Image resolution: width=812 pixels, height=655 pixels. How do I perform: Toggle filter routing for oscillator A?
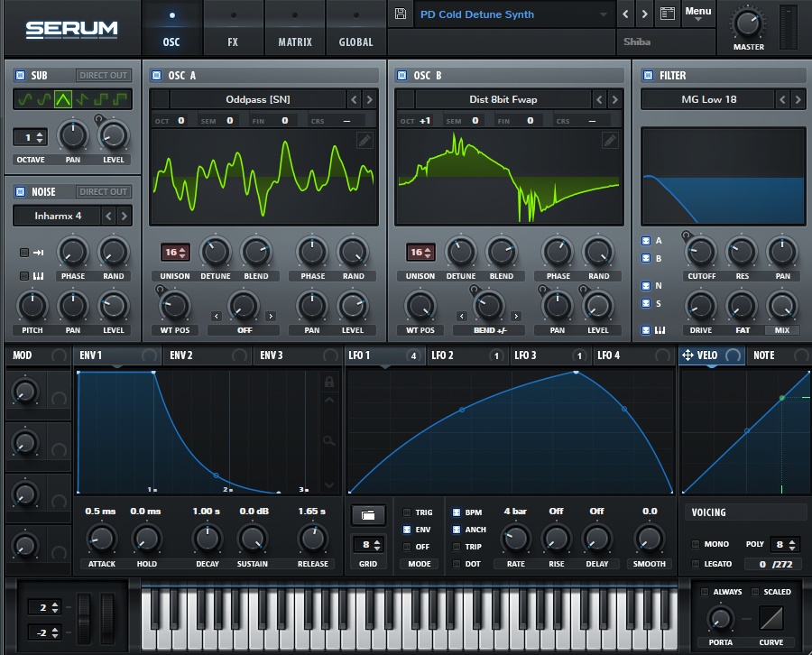coord(646,241)
